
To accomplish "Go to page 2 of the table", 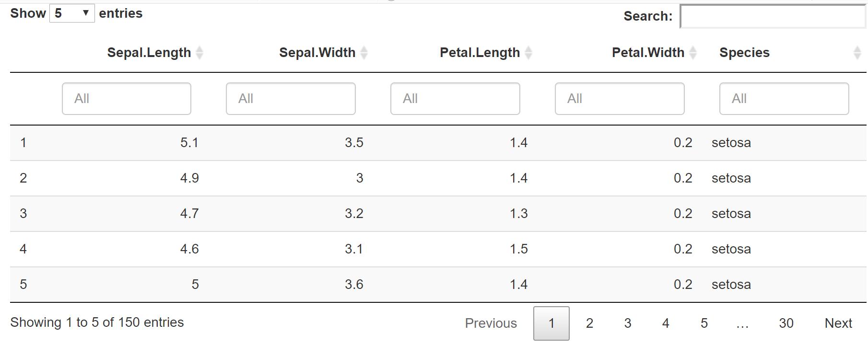I will coord(589,323).
